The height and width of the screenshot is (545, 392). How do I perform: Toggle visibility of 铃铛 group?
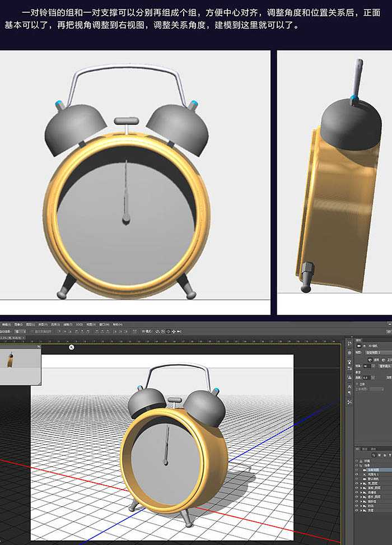(357, 506)
